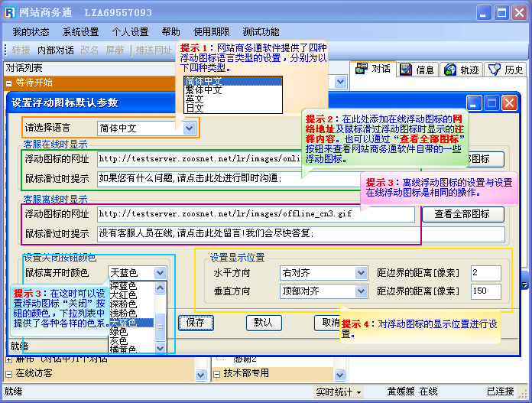This screenshot has height=403, width=532.
Task: Click the 历史 tab icon
Action: click(494, 70)
